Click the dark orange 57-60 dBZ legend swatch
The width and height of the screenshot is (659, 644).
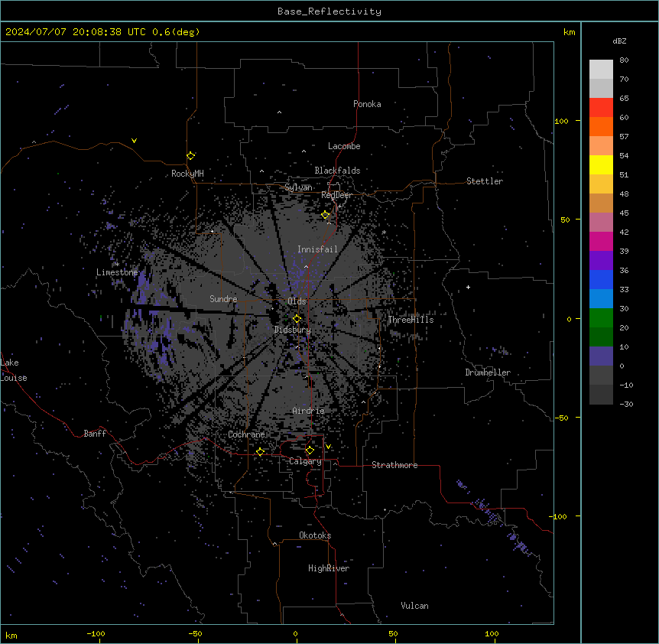tap(601, 126)
